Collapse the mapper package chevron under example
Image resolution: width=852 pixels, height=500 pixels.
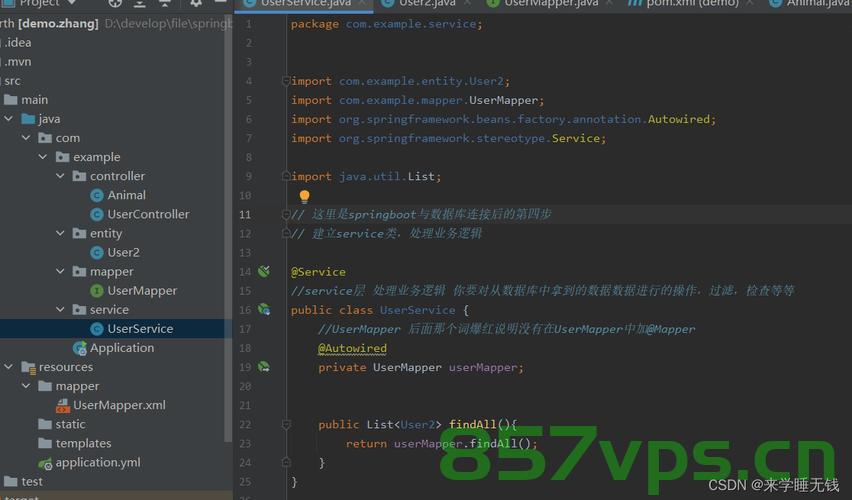(60, 271)
